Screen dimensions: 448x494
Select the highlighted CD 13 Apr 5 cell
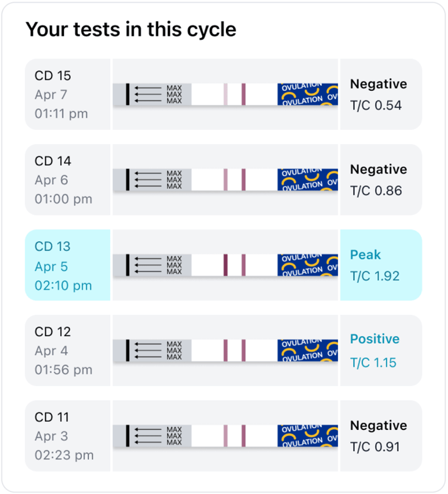[67, 266]
